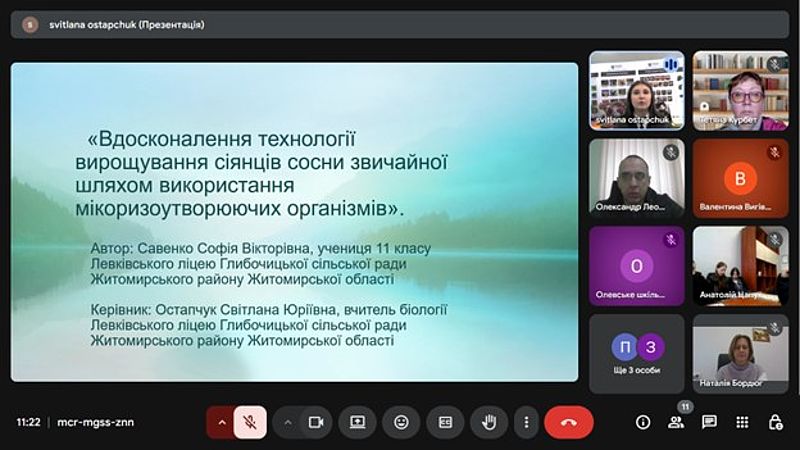
Task: Select Валентина's orange avatar tile
Action: coord(740,179)
